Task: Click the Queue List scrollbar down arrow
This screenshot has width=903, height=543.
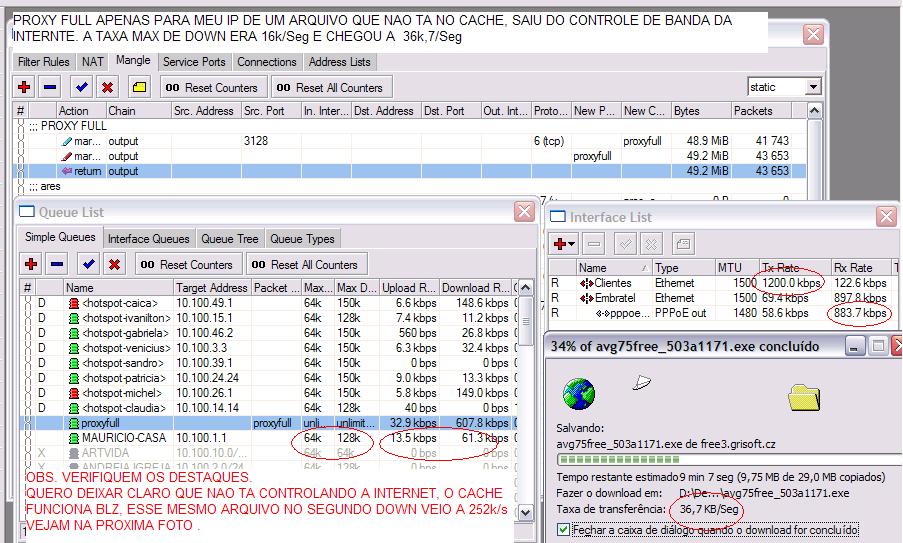Action: point(526,512)
